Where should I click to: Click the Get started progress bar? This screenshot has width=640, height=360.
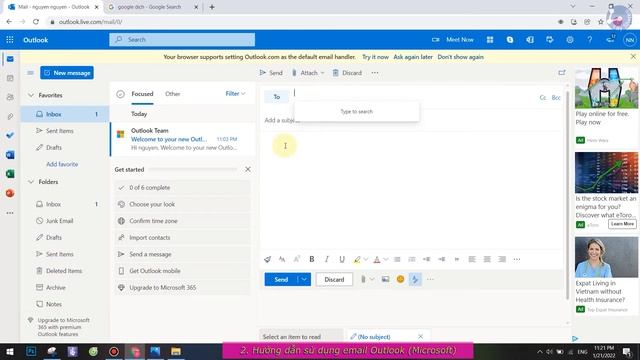[193, 169]
